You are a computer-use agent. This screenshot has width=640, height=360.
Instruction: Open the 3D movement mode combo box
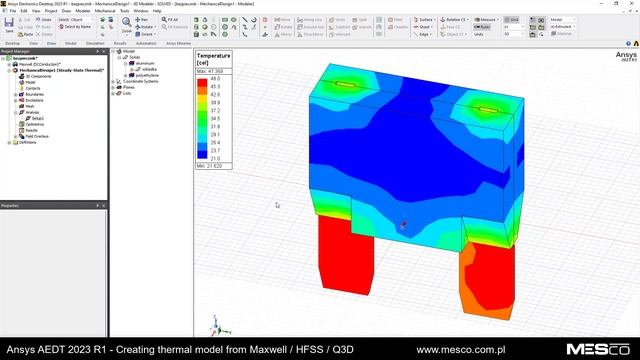[514, 34]
